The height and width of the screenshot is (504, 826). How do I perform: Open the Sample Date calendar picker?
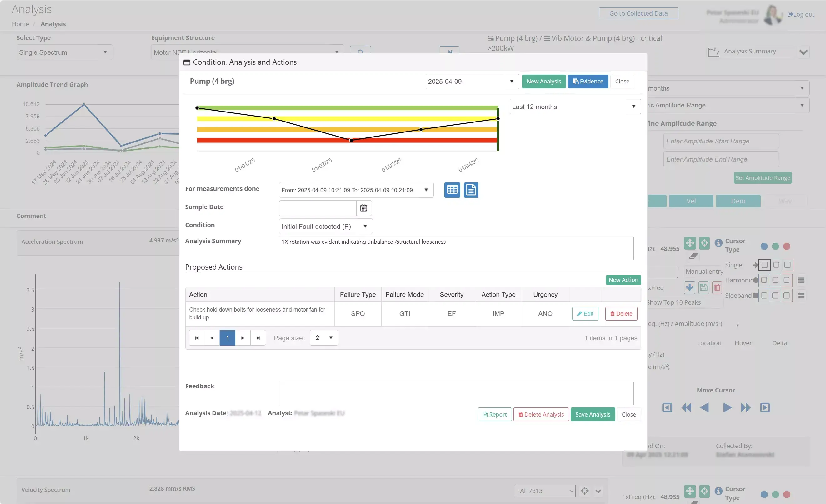[363, 208]
